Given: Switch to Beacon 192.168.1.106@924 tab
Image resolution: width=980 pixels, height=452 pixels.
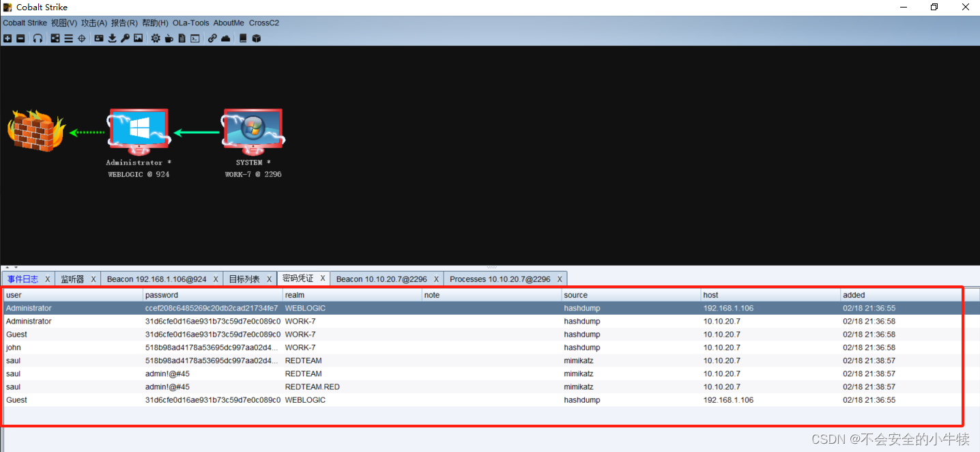Looking at the screenshot, I should (156, 279).
